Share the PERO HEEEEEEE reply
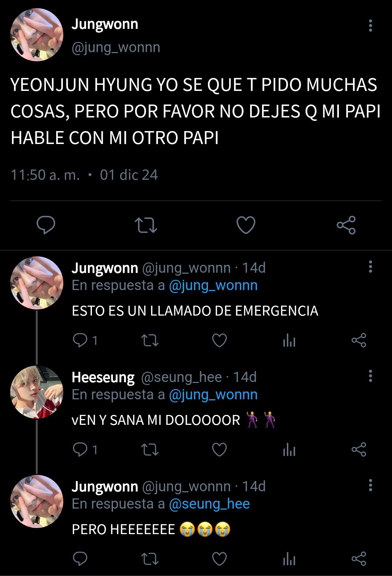The width and height of the screenshot is (392, 576). (359, 559)
